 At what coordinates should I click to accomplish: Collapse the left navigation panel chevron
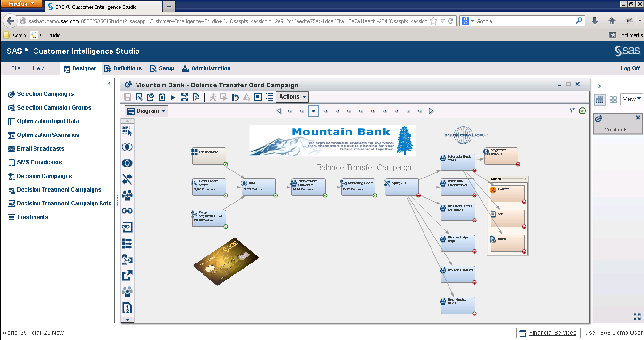[x=110, y=83]
